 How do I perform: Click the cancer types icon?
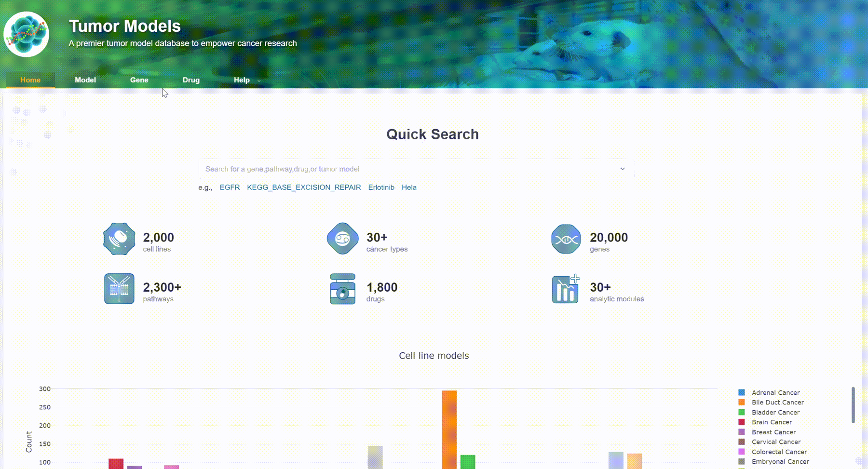[342, 239]
